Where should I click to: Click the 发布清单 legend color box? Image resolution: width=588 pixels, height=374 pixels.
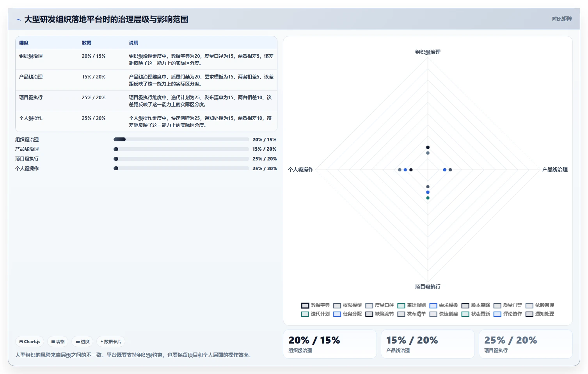tap(401, 314)
